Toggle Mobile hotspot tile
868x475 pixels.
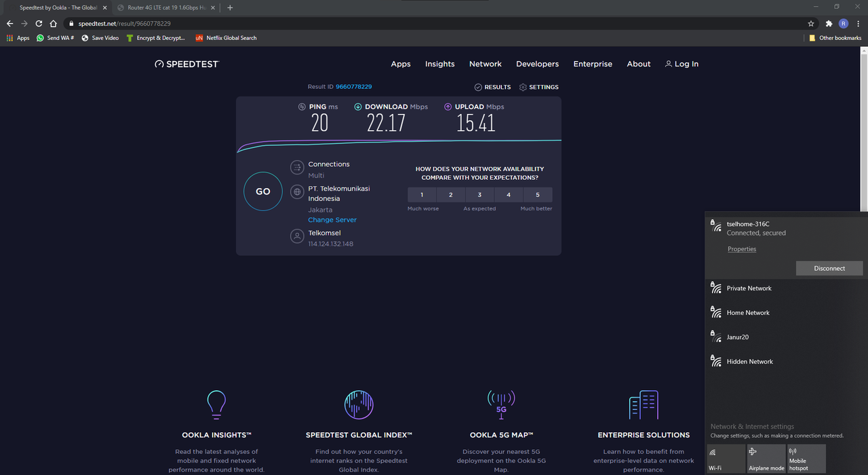(806, 459)
